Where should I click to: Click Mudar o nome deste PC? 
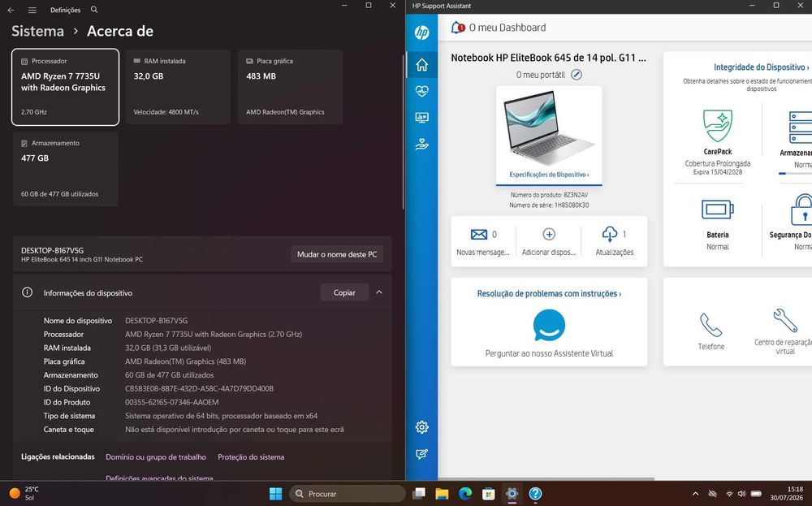point(337,254)
